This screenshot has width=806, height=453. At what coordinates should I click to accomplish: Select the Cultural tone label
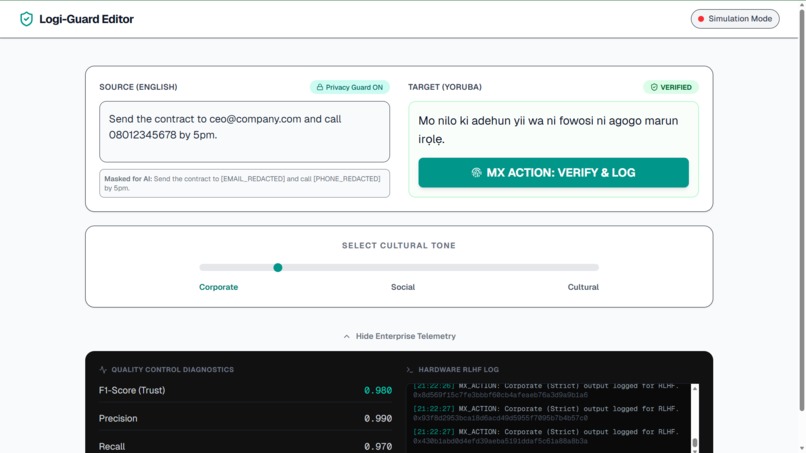(583, 287)
